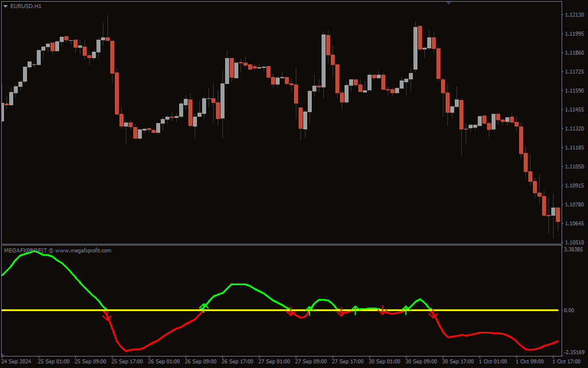Click the 1 Oct 17:00 time label
588x368 pixels.
pos(566,362)
